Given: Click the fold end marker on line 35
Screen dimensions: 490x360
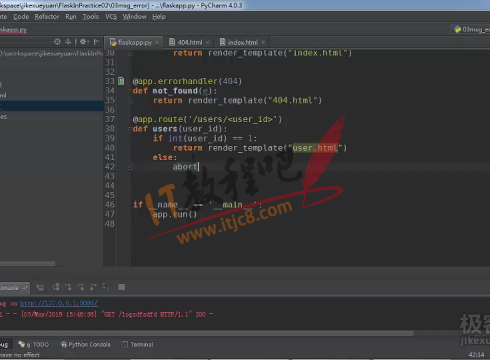Looking at the screenshot, I should 130,101.
